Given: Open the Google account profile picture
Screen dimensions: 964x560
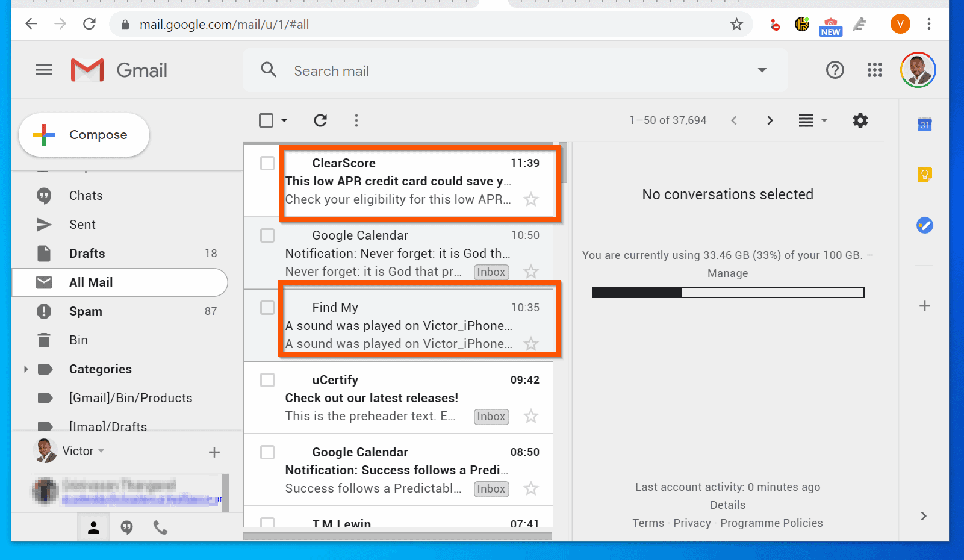Looking at the screenshot, I should tap(918, 70).
